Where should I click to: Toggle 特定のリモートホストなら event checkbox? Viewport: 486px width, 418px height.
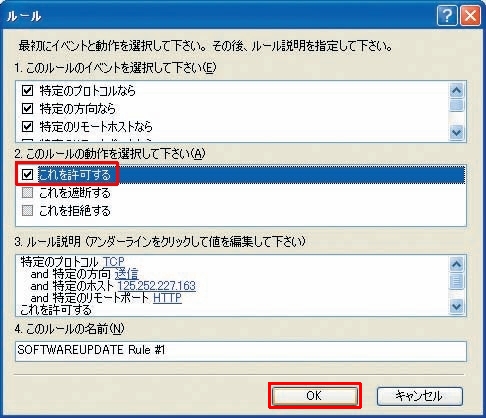[27, 126]
